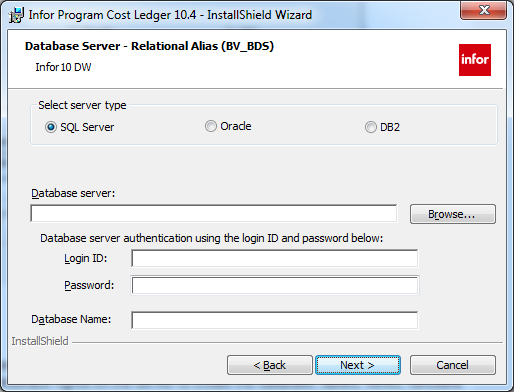Click the Login ID label

click(86, 258)
